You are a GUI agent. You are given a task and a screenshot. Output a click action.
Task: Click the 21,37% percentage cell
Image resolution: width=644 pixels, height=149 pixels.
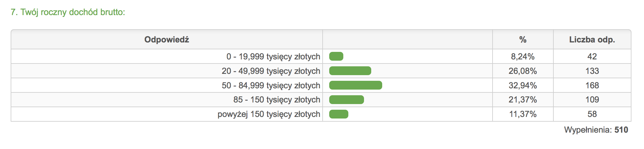click(x=523, y=100)
